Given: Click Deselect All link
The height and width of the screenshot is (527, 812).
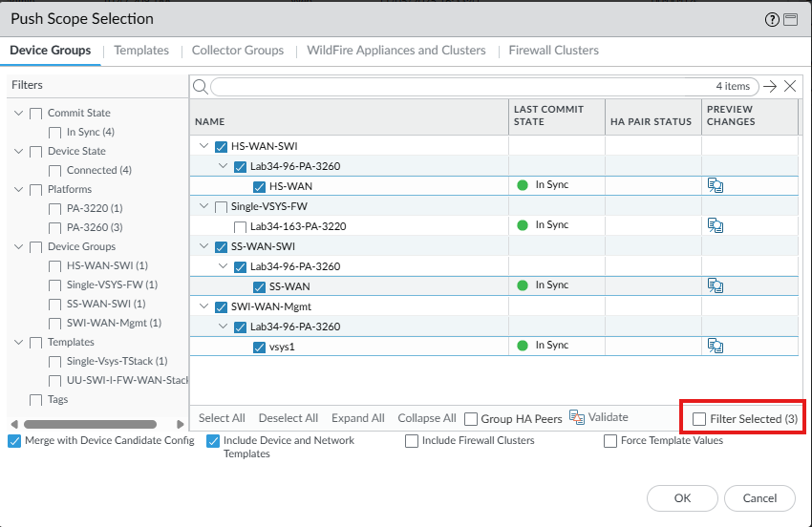Looking at the screenshot, I should tap(288, 418).
